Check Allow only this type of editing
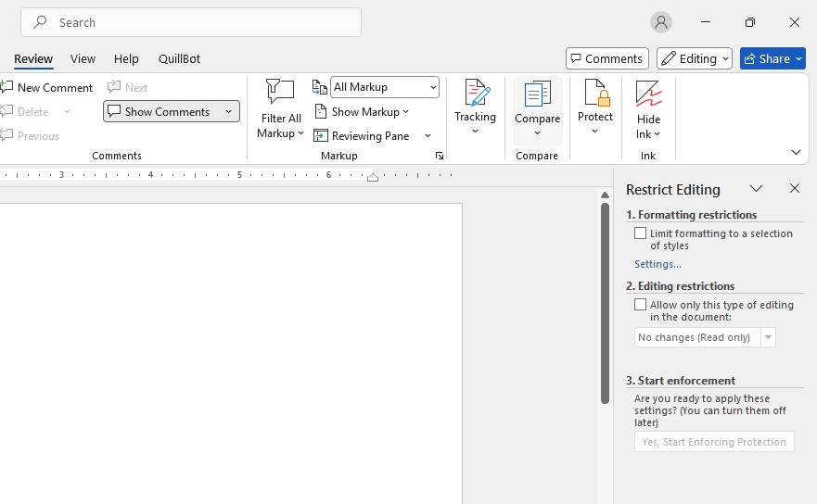Viewport: 817px width, 504px height. click(640, 305)
